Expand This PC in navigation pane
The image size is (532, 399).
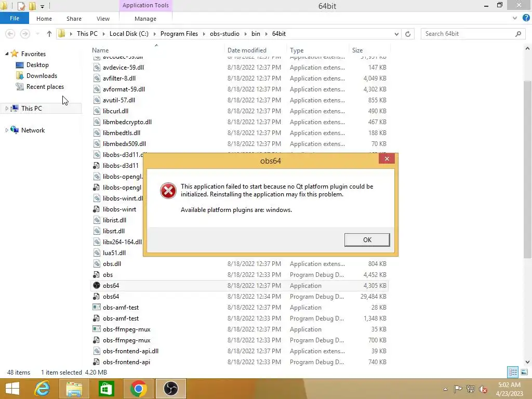click(7, 108)
